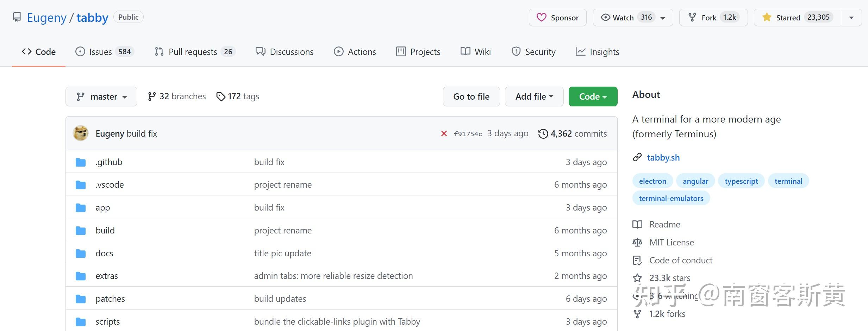
Task: Open the Projects tab
Action: click(x=418, y=52)
